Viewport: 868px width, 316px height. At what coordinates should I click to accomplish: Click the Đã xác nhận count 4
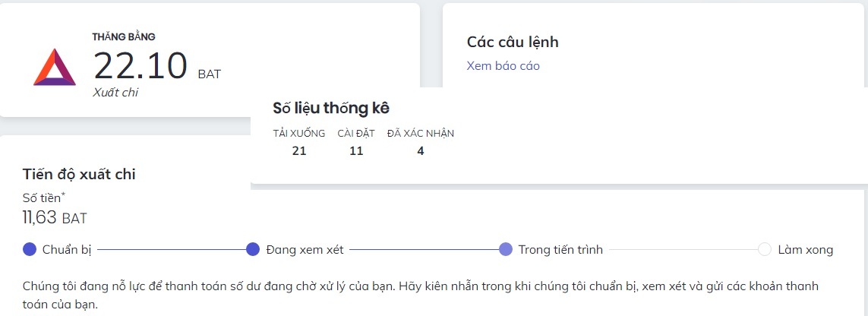point(421,150)
